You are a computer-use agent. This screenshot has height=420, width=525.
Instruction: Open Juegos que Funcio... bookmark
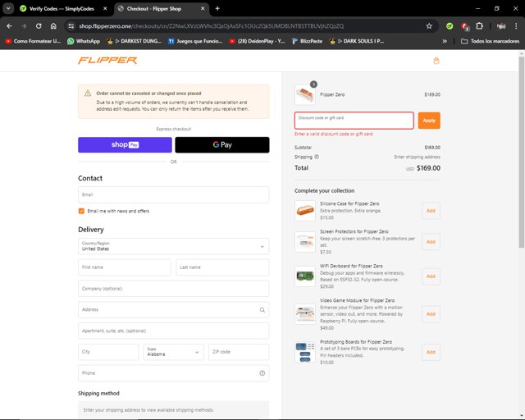[195, 41]
